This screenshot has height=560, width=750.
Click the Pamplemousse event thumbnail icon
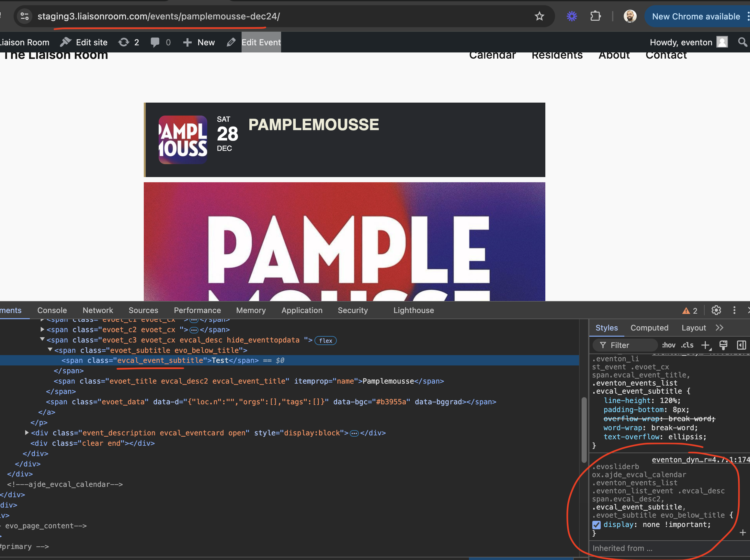point(183,140)
